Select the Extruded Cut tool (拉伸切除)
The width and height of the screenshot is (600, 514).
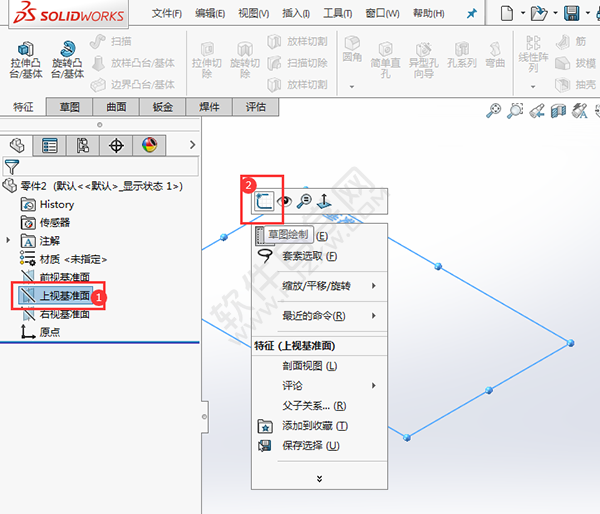[207, 60]
